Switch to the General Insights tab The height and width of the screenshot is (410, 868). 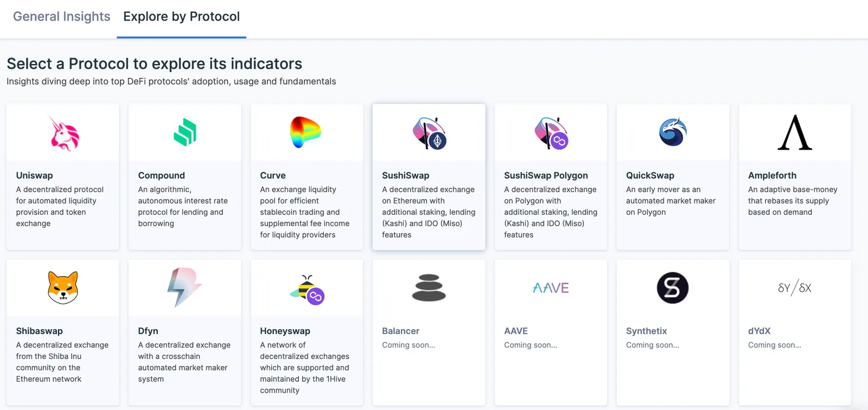[62, 17]
